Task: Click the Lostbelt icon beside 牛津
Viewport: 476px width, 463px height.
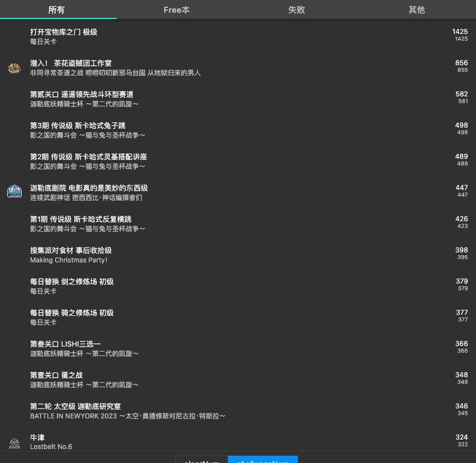Action: coord(14,442)
